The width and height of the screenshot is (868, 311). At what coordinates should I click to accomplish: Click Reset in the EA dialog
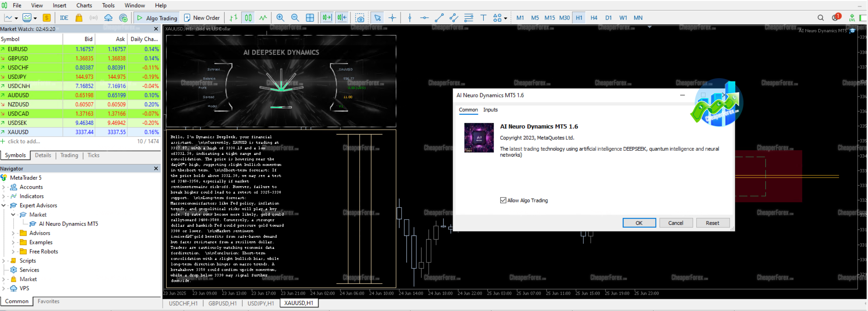713,223
